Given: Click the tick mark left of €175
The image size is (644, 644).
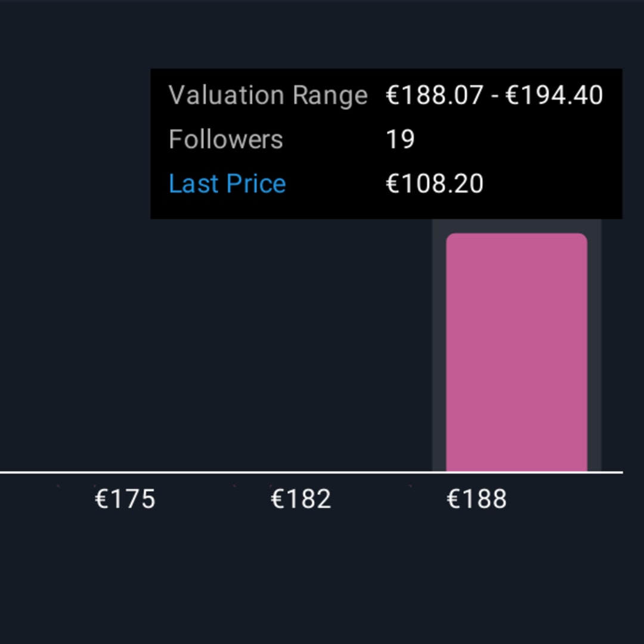Looking at the screenshot, I should tap(58, 486).
